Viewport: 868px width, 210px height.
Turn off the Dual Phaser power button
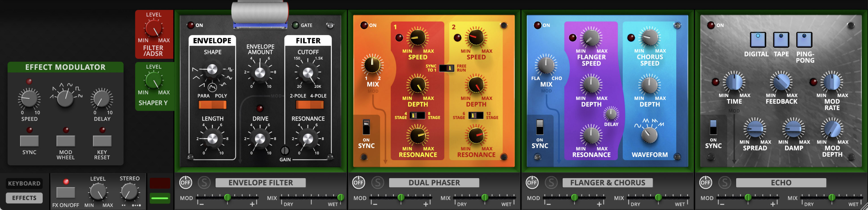359,182
